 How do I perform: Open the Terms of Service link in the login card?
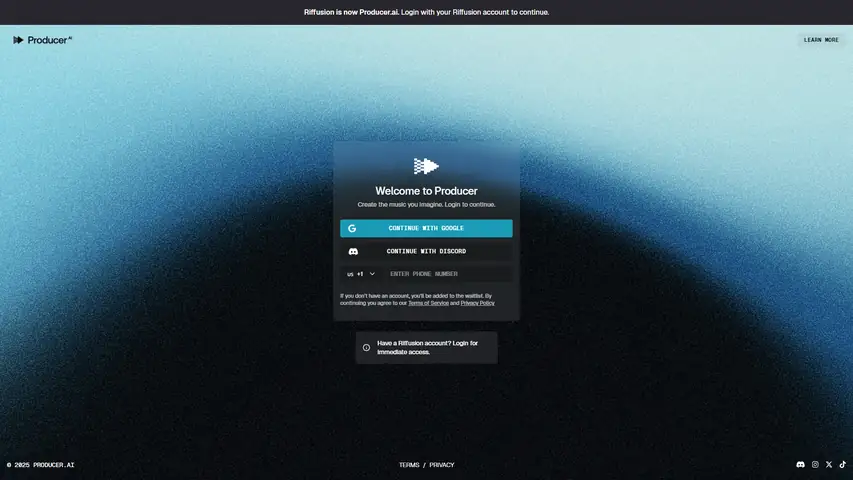(x=428, y=303)
